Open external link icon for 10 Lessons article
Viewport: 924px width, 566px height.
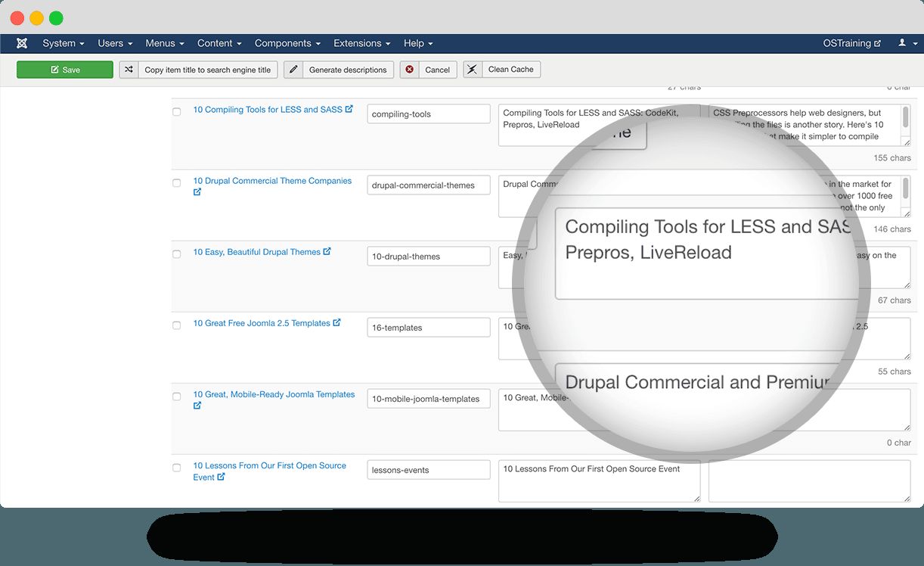[221, 477]
